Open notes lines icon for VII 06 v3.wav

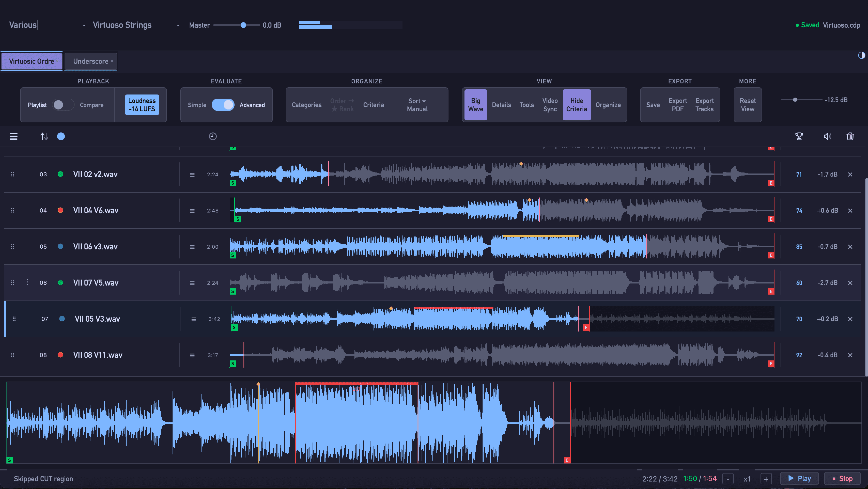click(x=192, y=247)
